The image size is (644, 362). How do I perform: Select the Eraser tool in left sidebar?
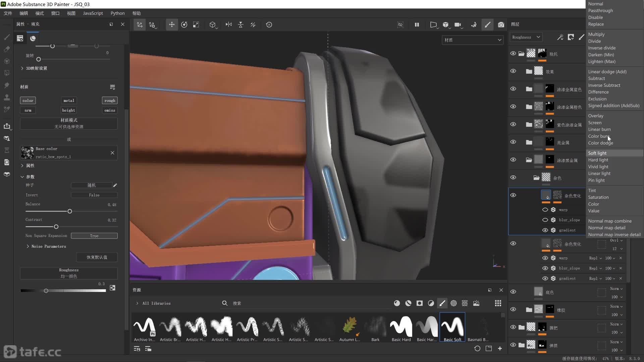tap(7, 49)
